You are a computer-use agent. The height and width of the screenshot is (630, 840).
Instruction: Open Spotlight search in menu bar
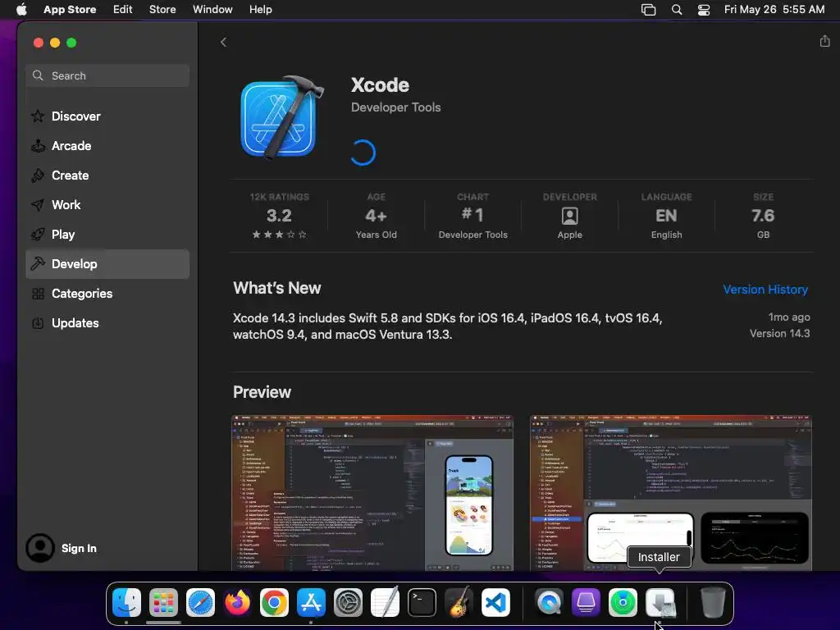coord(677,9)
